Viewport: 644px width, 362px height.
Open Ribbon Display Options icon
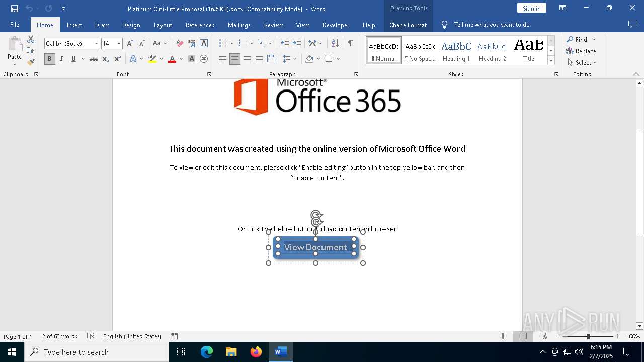point(563,8)
